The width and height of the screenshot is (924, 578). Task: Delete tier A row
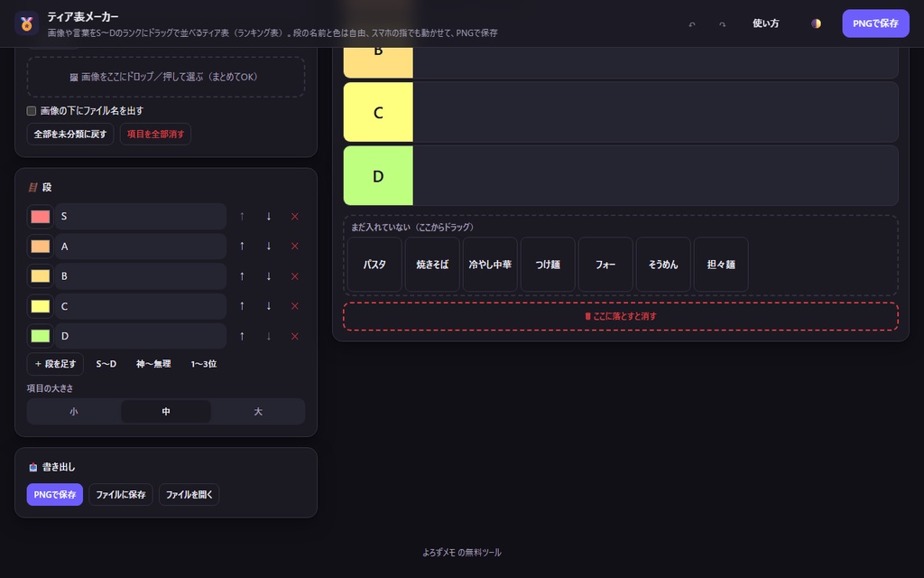click(295, 246)
